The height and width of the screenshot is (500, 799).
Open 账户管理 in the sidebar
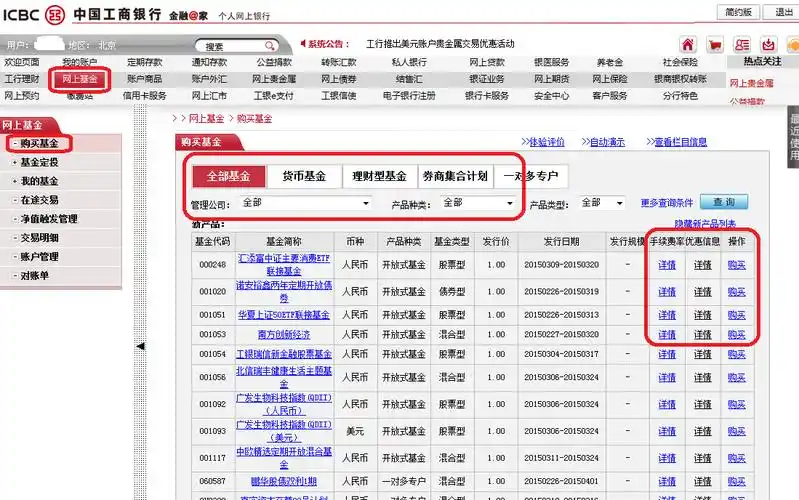[39, 256]
